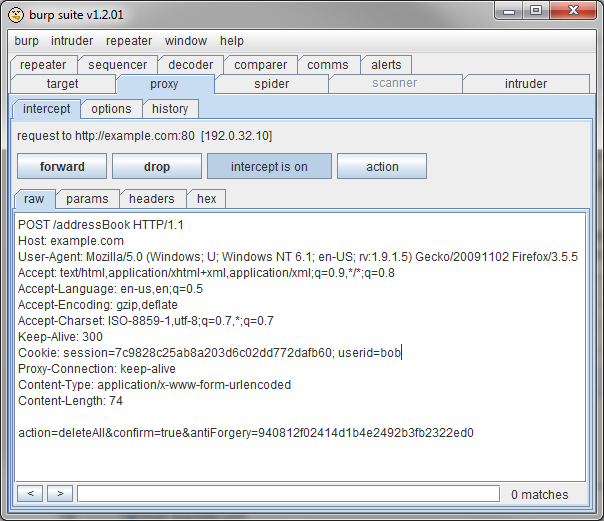This screenshot has width=604, height=521.
Task: Click the search text field at bottom
Action: click(287, 493)
